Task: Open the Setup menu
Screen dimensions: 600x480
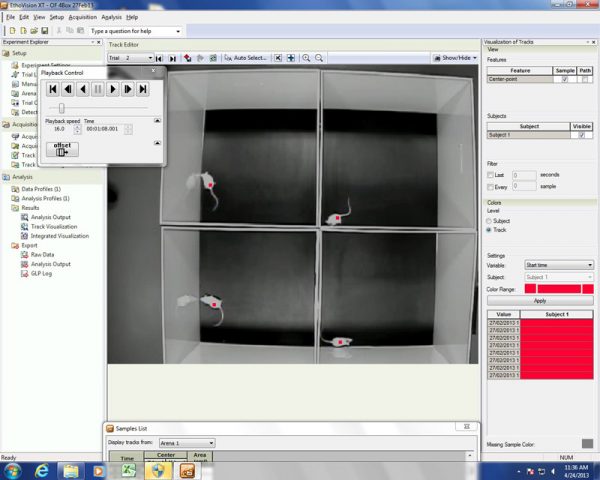Action: point(57,17)
